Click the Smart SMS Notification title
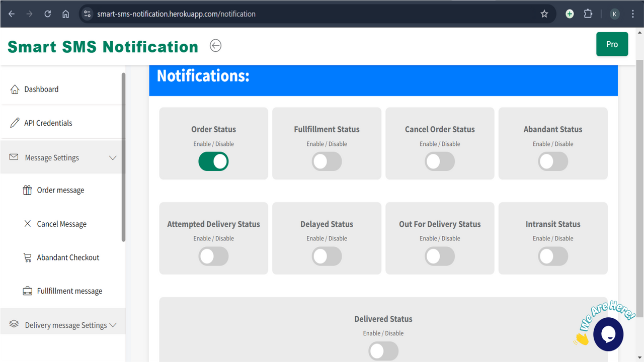This screenshot has height=362, width=644. 103,47
